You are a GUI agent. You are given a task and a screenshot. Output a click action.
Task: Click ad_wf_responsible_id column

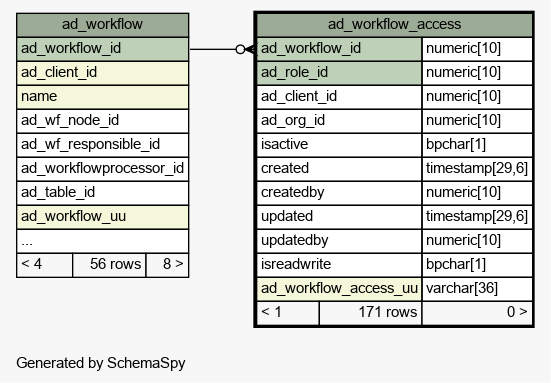coord(102,145)
